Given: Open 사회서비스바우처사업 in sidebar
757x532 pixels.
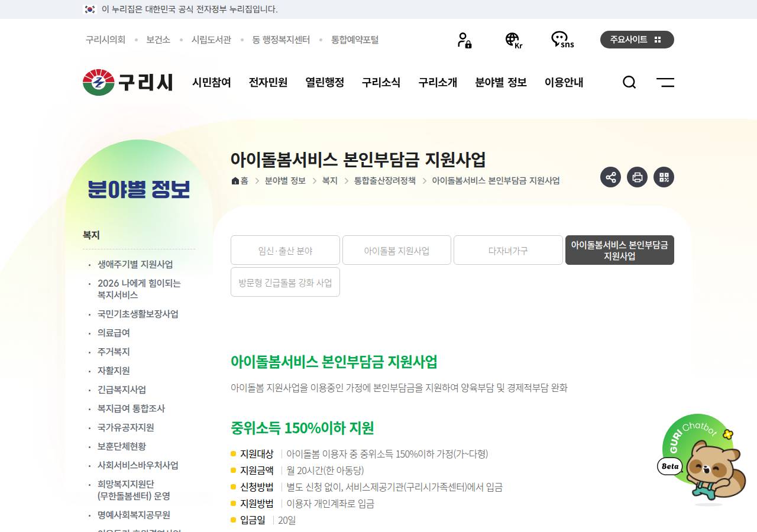Looking at the screenshot, I should tap(138, 465).
